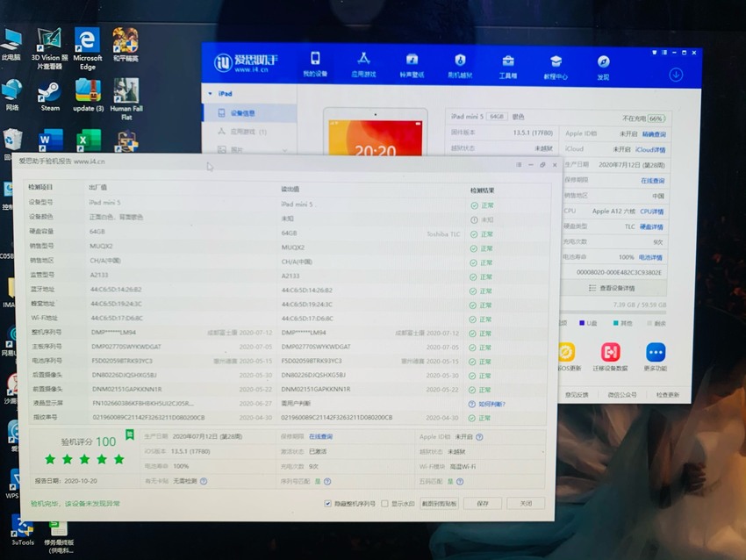
Task: Open the iCloud详情 link
Action: pos(650,149)
